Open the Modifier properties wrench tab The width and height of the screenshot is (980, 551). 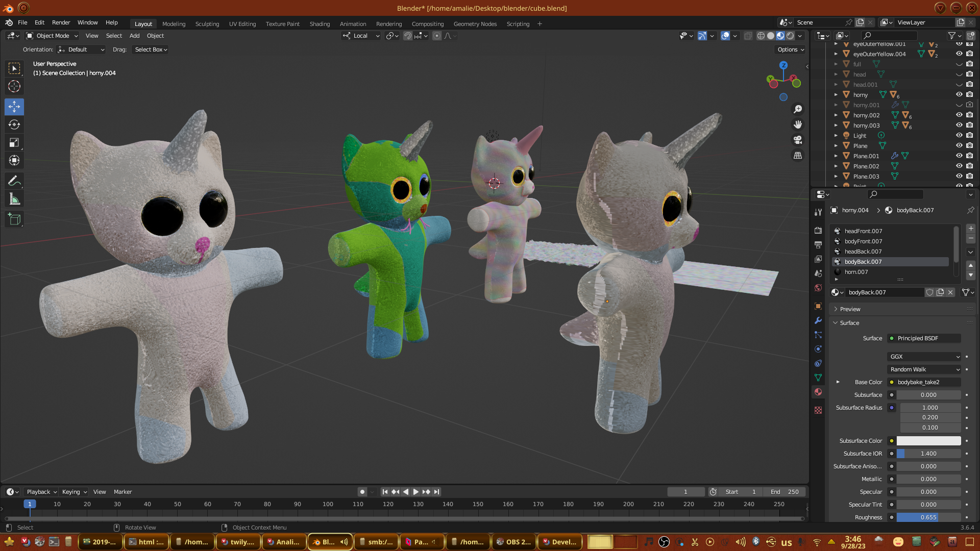pyautogui.click(x=818, y=320)
